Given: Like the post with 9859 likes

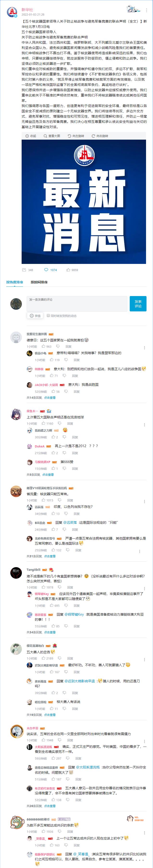Looking at the screenshot, I should click(72, 270).
